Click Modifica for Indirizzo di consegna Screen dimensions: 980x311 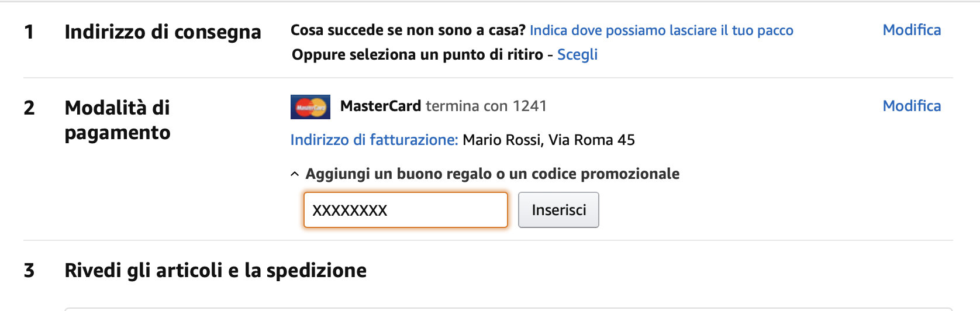[x=911, y=30]
